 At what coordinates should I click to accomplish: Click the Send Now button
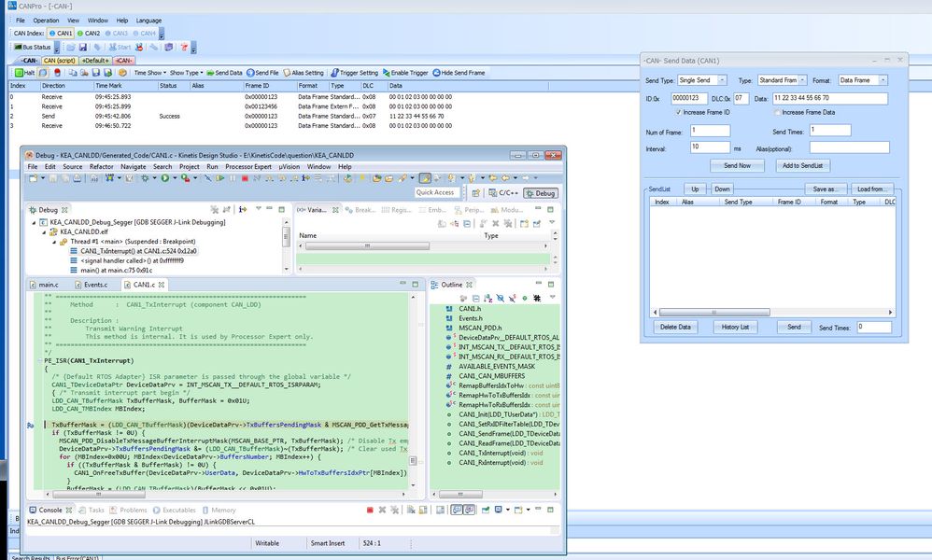737,166
